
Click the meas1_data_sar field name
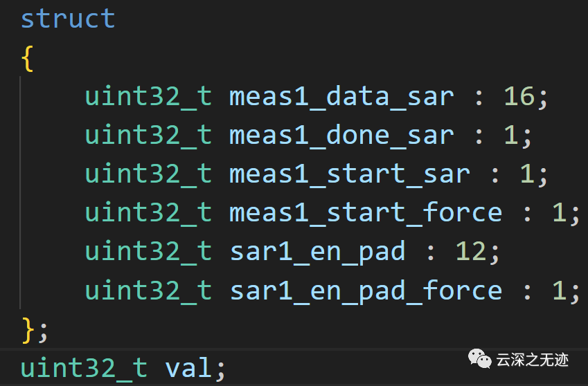[341, 97]
